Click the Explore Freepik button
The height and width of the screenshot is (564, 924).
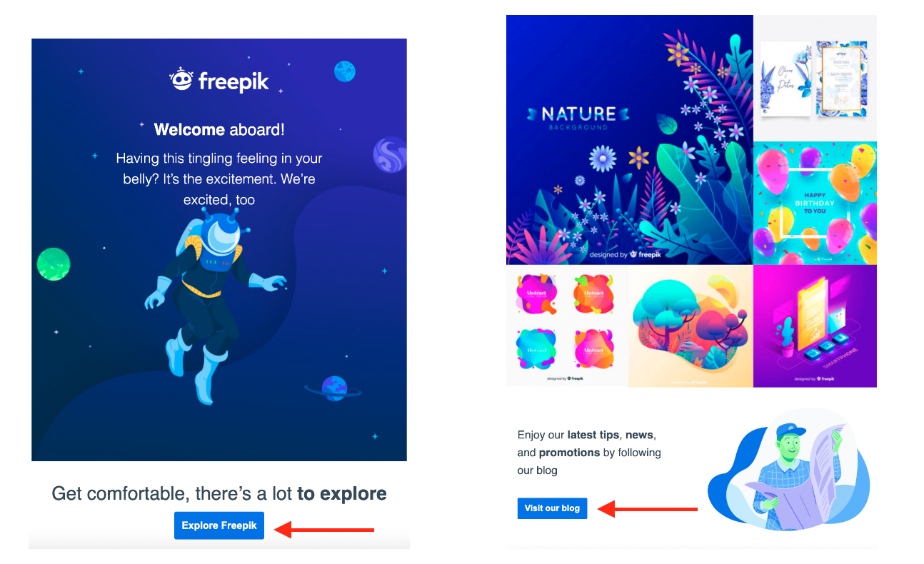point(219,525)
